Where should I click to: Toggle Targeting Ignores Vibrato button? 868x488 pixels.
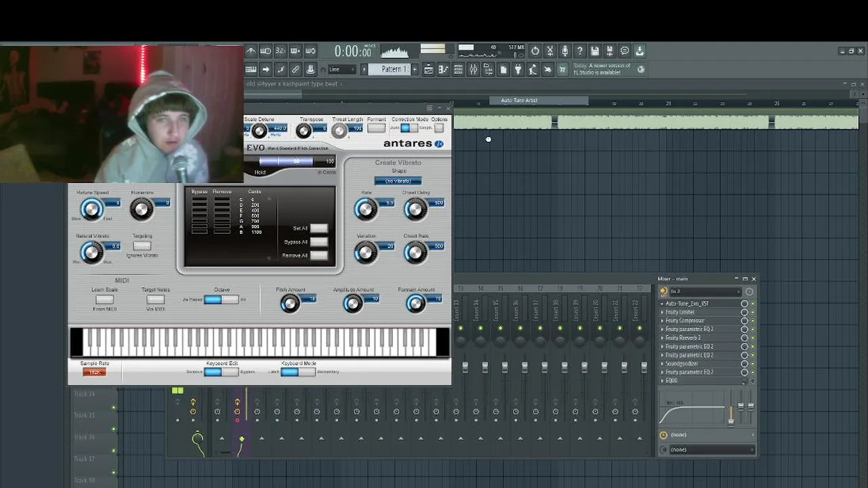tap(142, 245)
